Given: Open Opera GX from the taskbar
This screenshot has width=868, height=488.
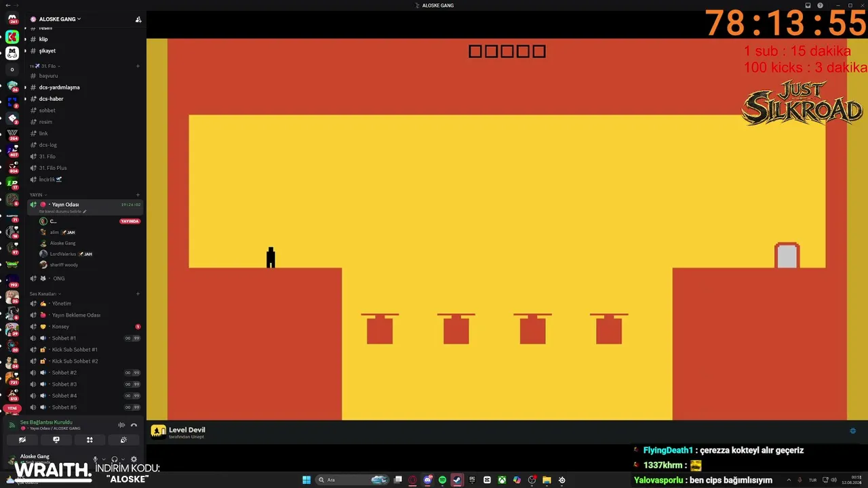Looking at the screenshot, I should (x=413, y=480).
